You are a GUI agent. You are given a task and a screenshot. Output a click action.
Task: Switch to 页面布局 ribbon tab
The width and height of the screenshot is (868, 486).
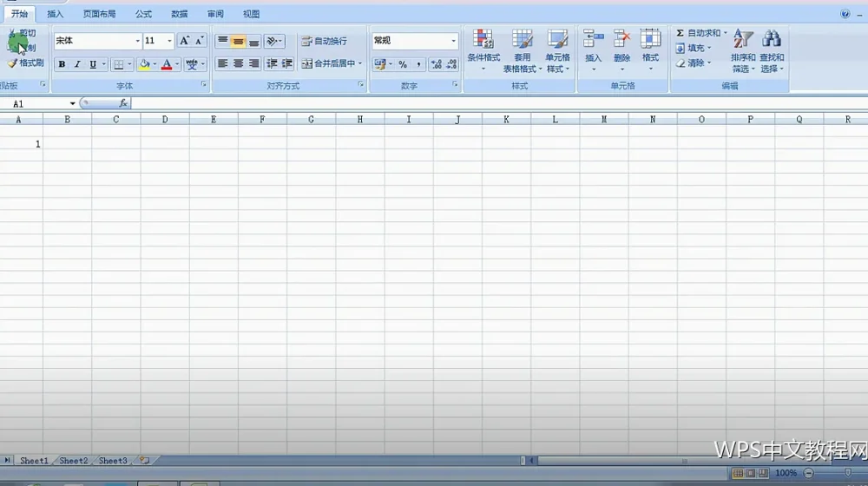coord(99,14)
